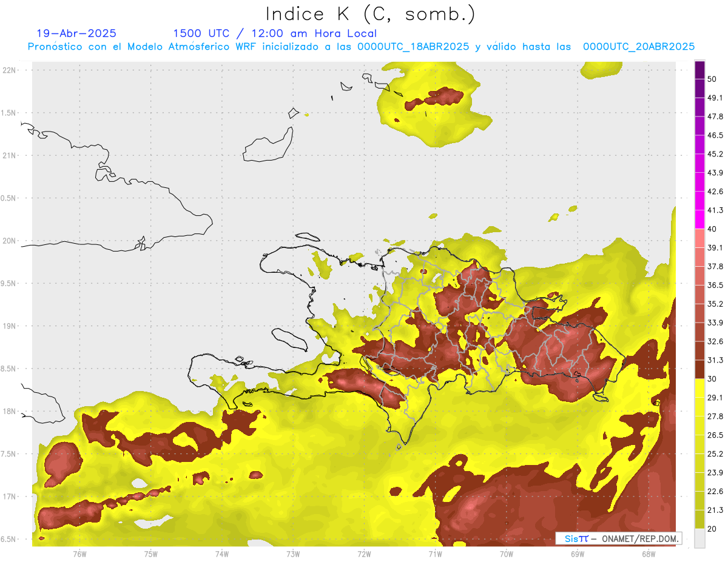Click the colorbar value 27.8

click(x=715, y=416)
